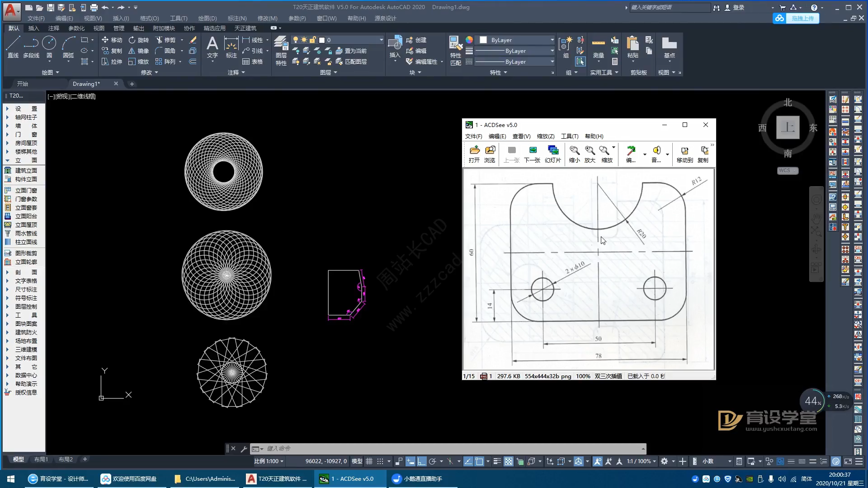Click the Rotate (旋转) tool
868x488 pixels.
pos(138,40)
